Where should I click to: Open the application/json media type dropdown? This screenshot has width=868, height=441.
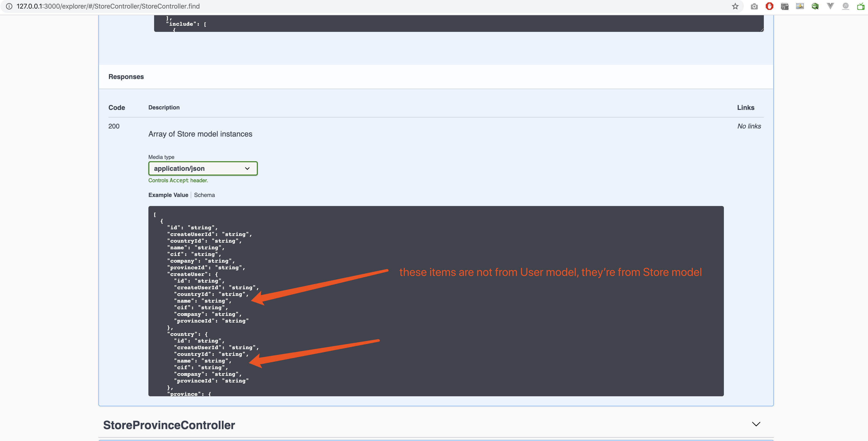coord(203,169)
